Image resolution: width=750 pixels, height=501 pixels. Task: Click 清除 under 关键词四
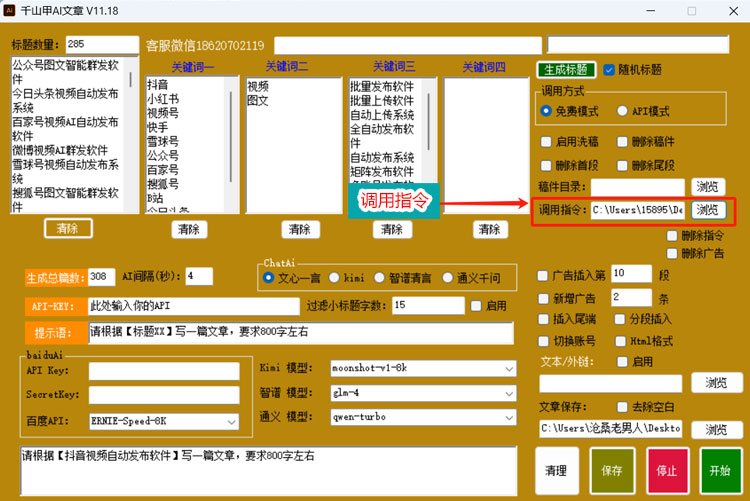tap(490, 229)
